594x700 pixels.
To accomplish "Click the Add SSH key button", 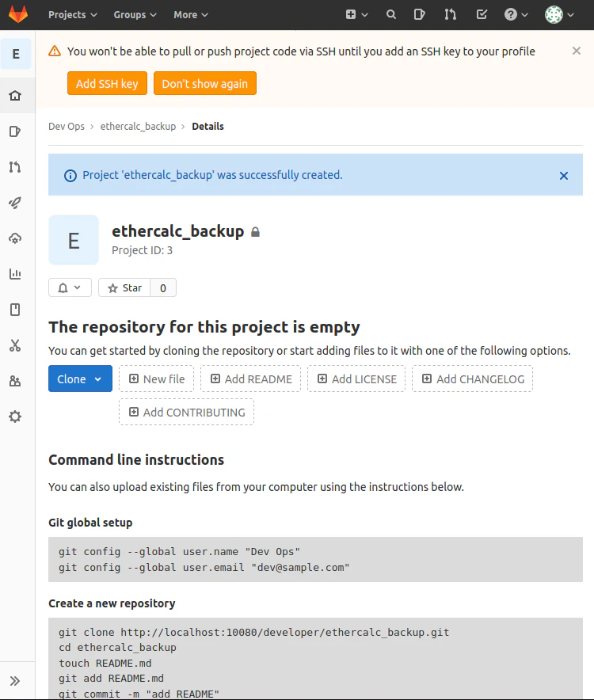I will [x=107, y=83].
